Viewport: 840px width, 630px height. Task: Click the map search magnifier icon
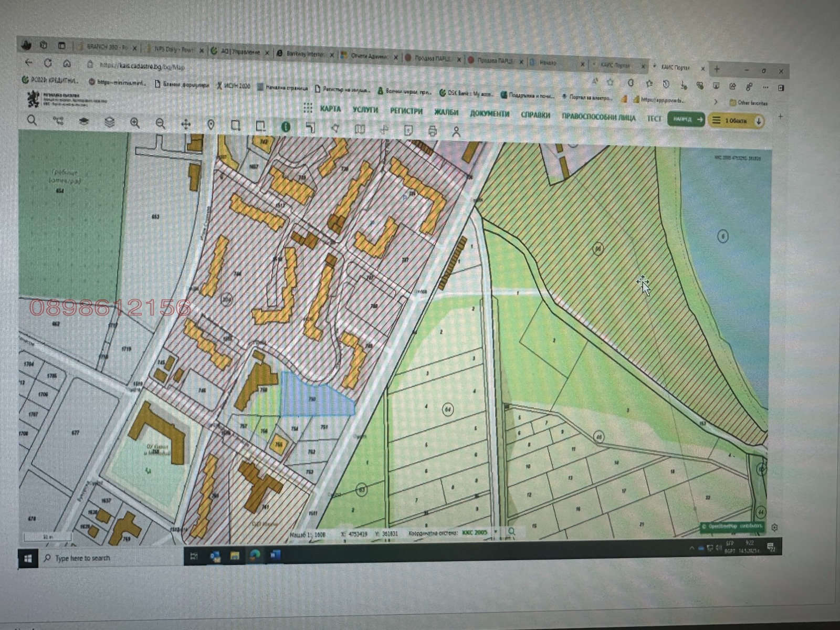tap(32, 121)
